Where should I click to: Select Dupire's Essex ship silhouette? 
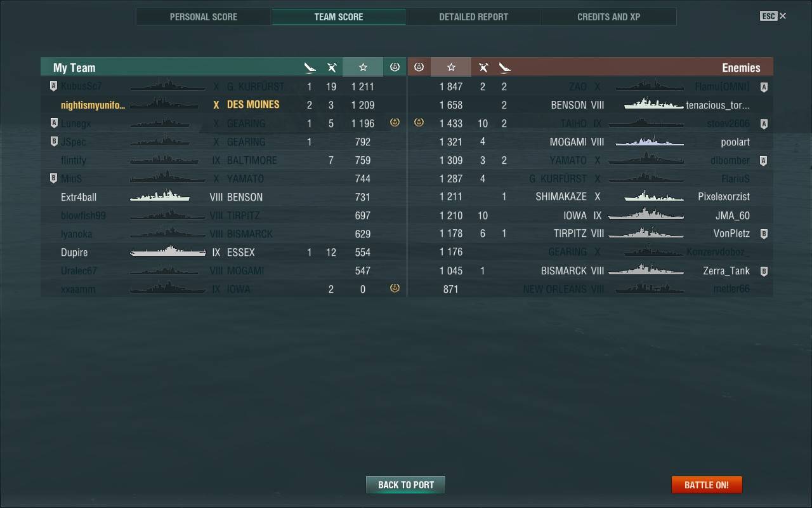(168, 252)
